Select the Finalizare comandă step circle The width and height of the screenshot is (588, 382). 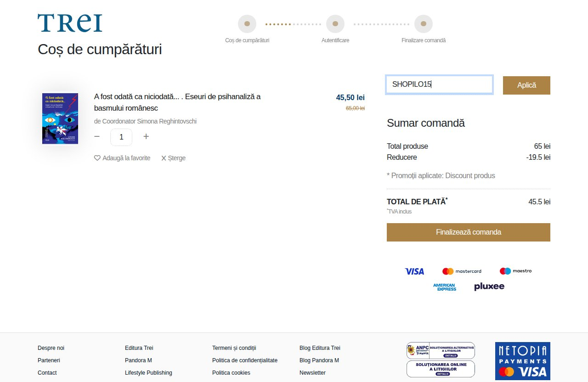tap(424, 24)
